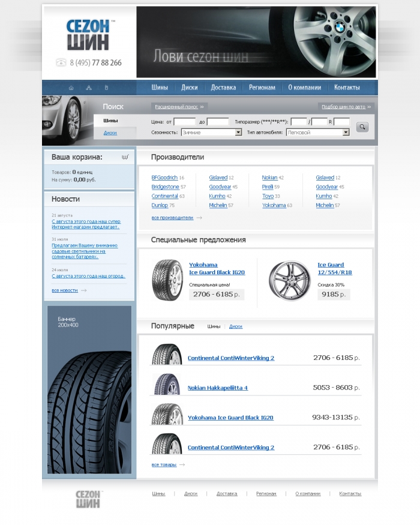Click arrow next to все новости
The height and width of the screenshot is (525, 420).
84,290
